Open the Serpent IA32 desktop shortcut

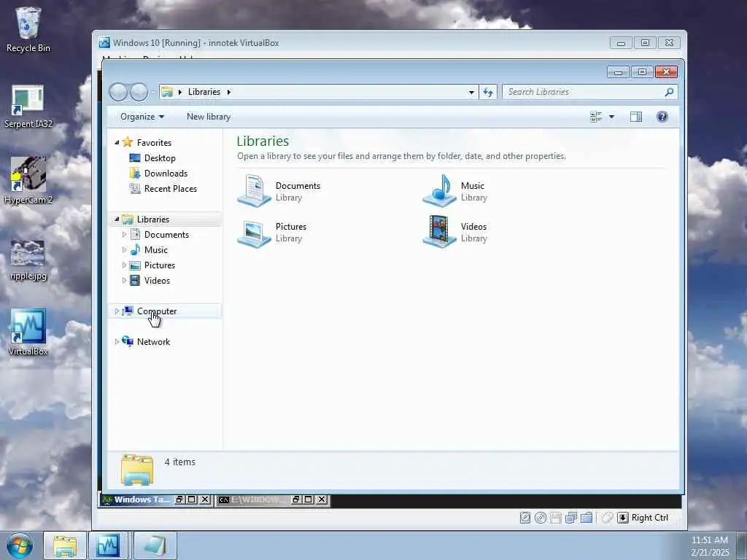(x=28, y=106)
